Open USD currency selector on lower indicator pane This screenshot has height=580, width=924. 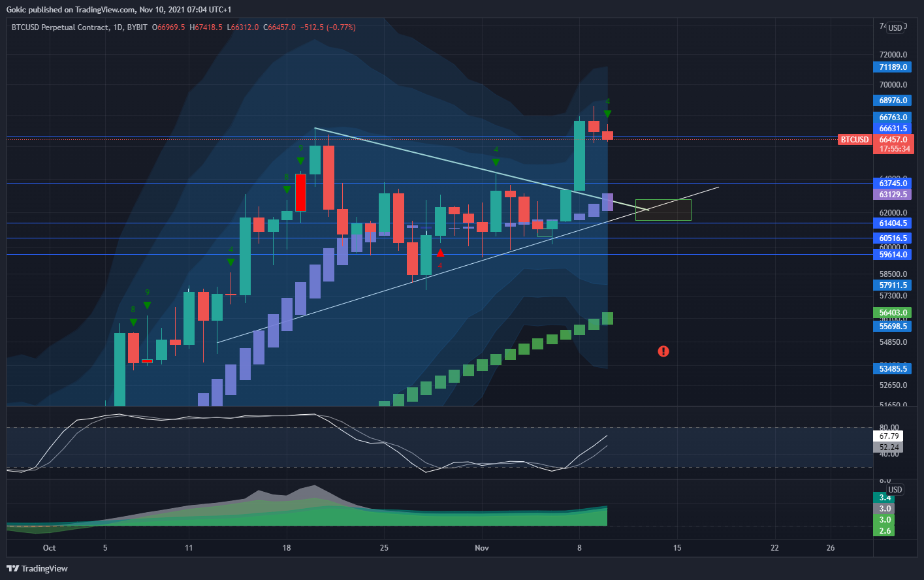(895, 489)
